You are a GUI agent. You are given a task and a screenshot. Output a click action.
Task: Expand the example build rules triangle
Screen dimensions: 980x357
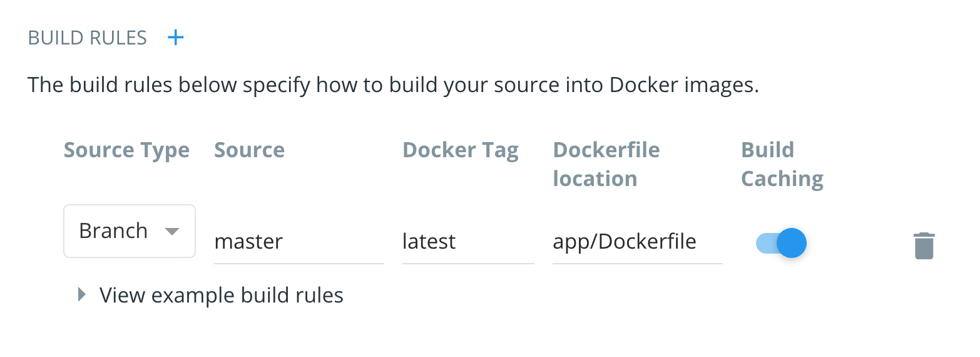81,295
